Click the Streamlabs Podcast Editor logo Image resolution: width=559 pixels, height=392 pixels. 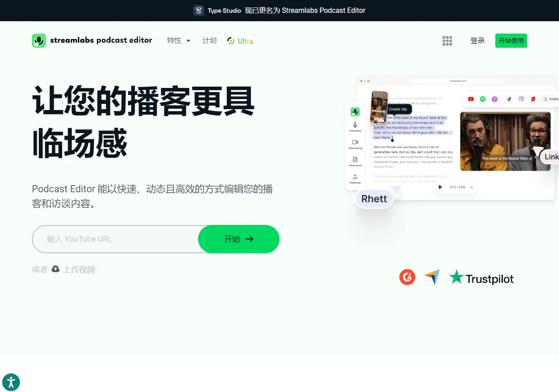92,41
